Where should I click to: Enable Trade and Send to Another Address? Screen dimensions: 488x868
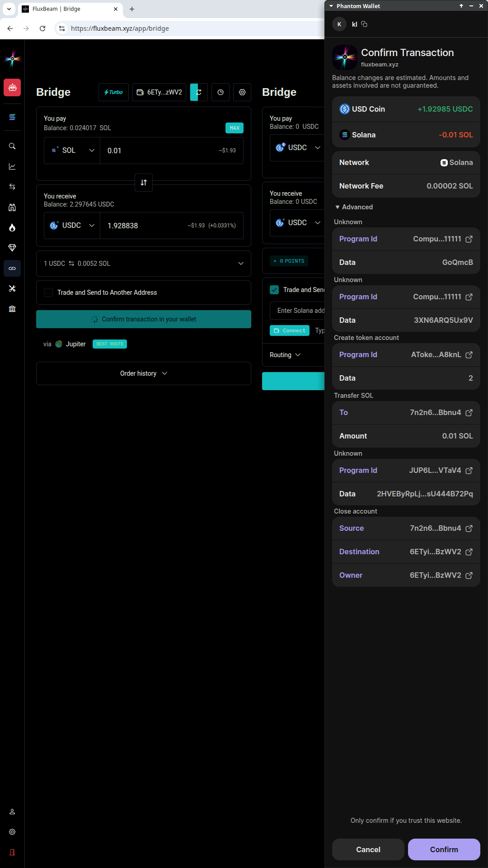(x=48, y=292)
